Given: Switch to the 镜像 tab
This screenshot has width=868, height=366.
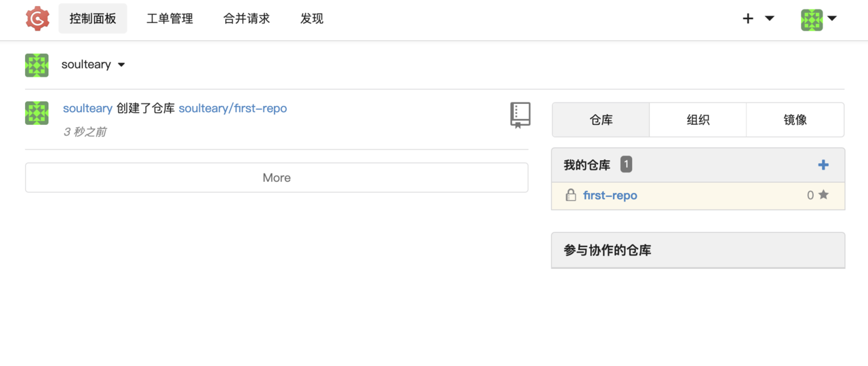Looking at the screenshot, I should [795, 120].
